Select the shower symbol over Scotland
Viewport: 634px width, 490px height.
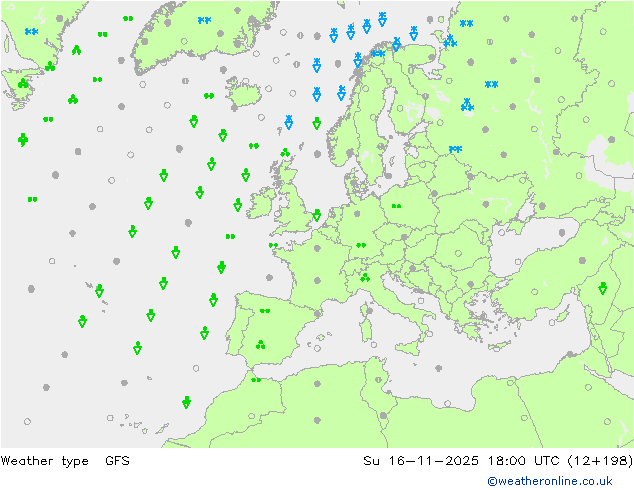[x=285, y=153]
